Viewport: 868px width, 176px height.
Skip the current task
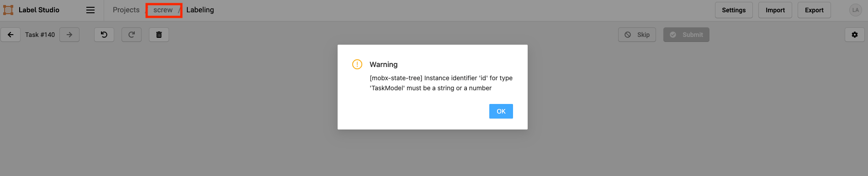tap(637, 35)
